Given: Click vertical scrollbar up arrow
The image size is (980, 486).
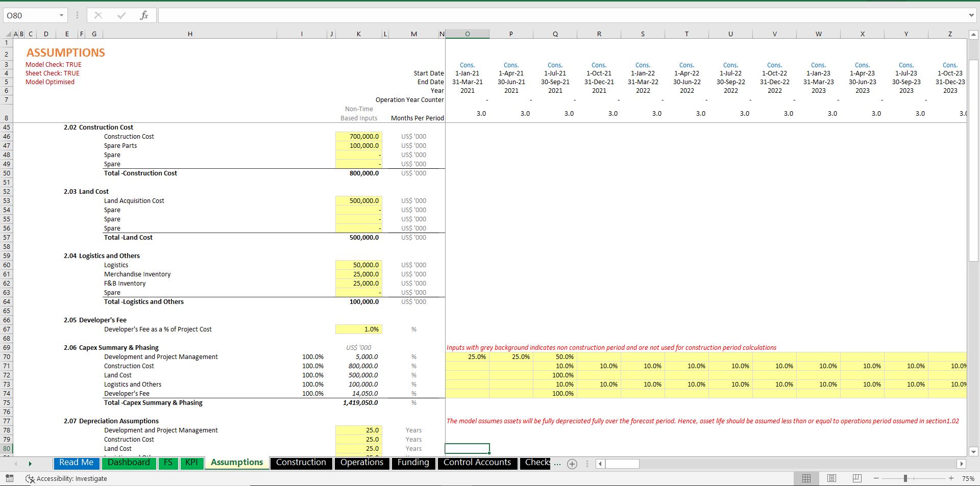Looking at the screenshot, I should 973,35.
